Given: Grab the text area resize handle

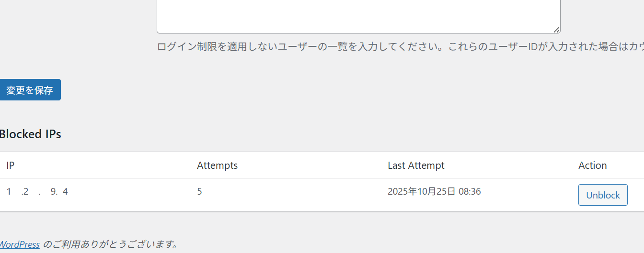Looking at the screenshot, I should point(556,30).
